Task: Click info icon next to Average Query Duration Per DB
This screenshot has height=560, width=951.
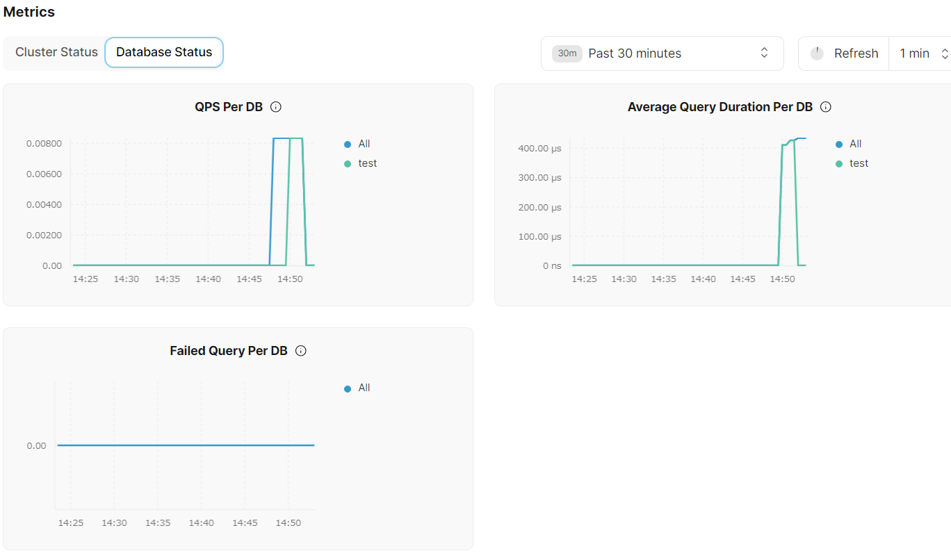Action: coord(826,107)
